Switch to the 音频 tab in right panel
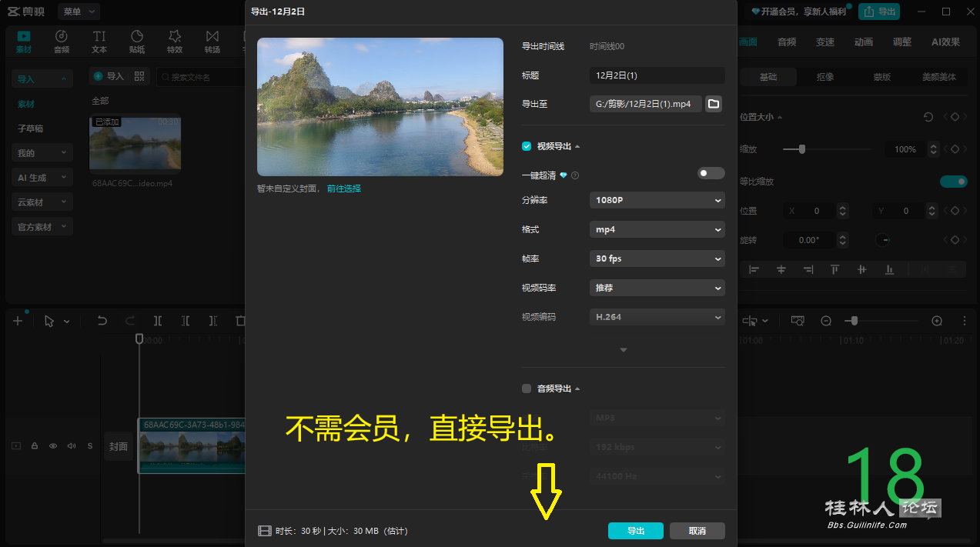Screen dimensions: 980x547 [787, 42]
